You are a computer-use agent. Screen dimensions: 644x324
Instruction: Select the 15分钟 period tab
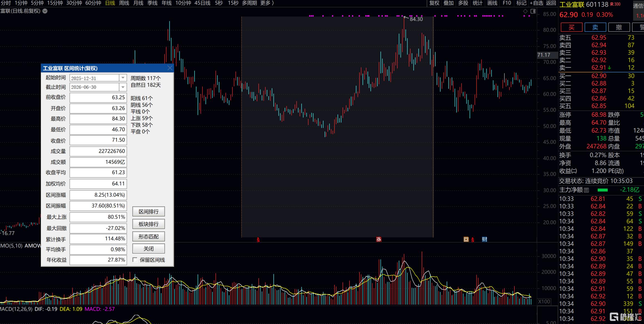tap(55, 3)
